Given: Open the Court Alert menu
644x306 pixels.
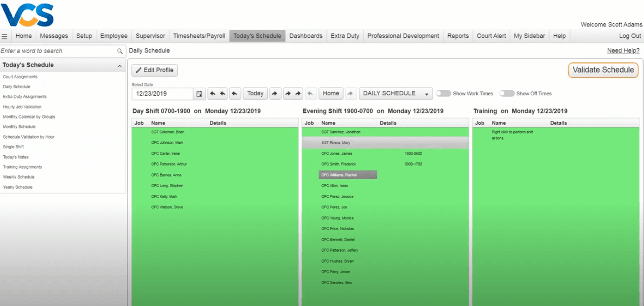Looking at the screenshot, I should point(491,36).
